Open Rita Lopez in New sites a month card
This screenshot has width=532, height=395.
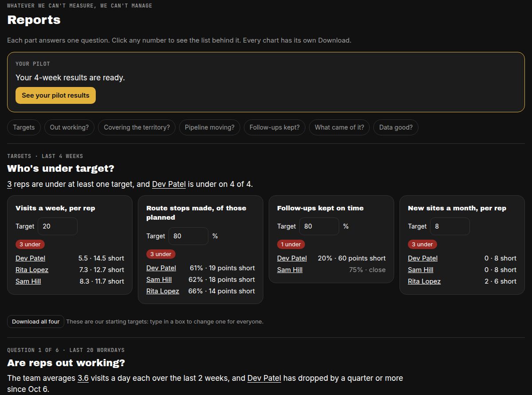[424, 281]
